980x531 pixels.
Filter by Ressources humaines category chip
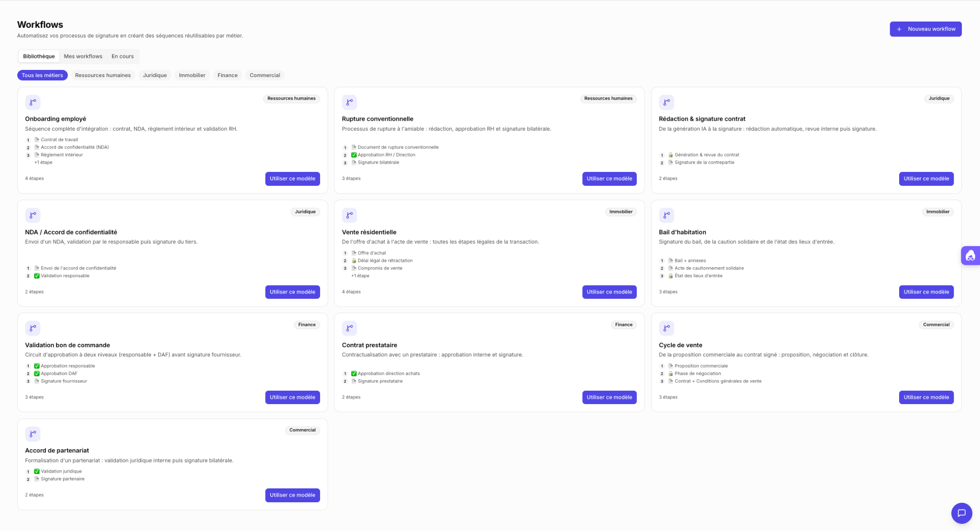coord(103,75)
